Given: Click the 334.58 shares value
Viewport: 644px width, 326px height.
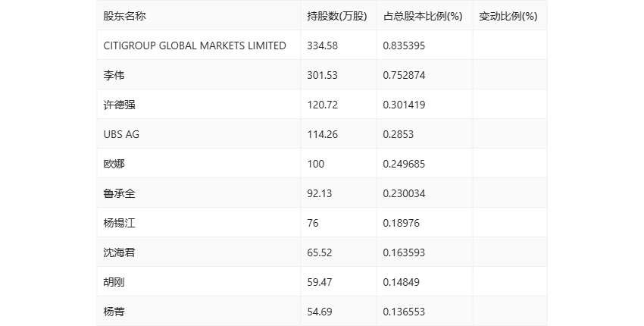Looking at the screenshot, I should pos(322,45).
